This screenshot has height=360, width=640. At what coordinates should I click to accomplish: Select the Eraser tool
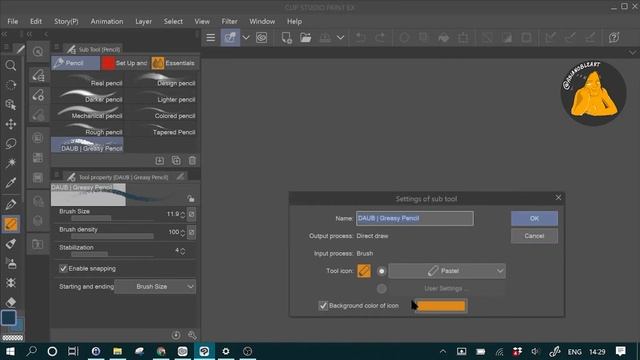coord(11,302)
